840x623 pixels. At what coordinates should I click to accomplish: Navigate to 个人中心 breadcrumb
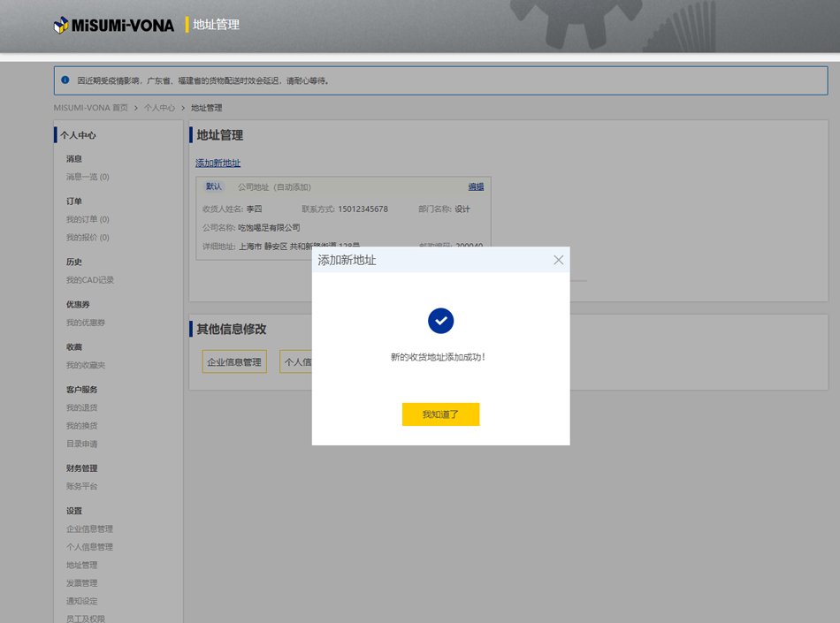[x=159, y=108]
